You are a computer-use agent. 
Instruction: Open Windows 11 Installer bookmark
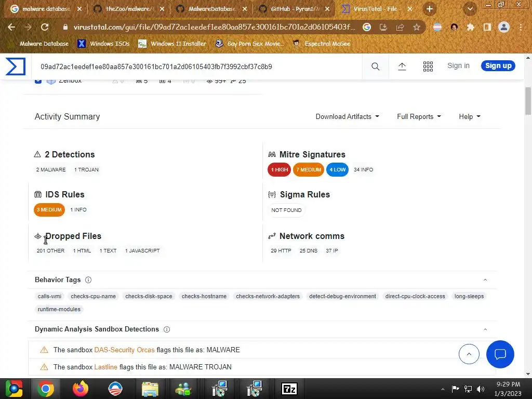click(x=172, y=44)
